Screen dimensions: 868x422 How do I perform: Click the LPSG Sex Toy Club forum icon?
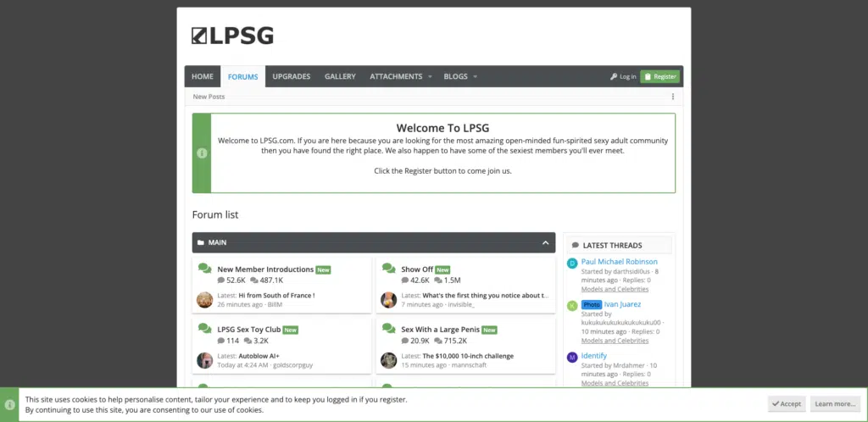[x=205, y=328]
